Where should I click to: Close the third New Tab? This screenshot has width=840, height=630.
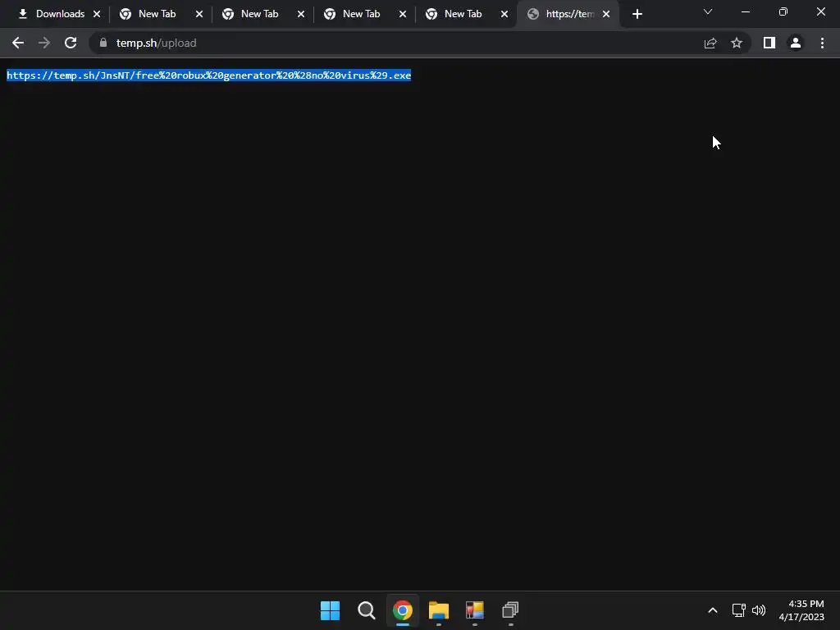(x=402, y=14)
